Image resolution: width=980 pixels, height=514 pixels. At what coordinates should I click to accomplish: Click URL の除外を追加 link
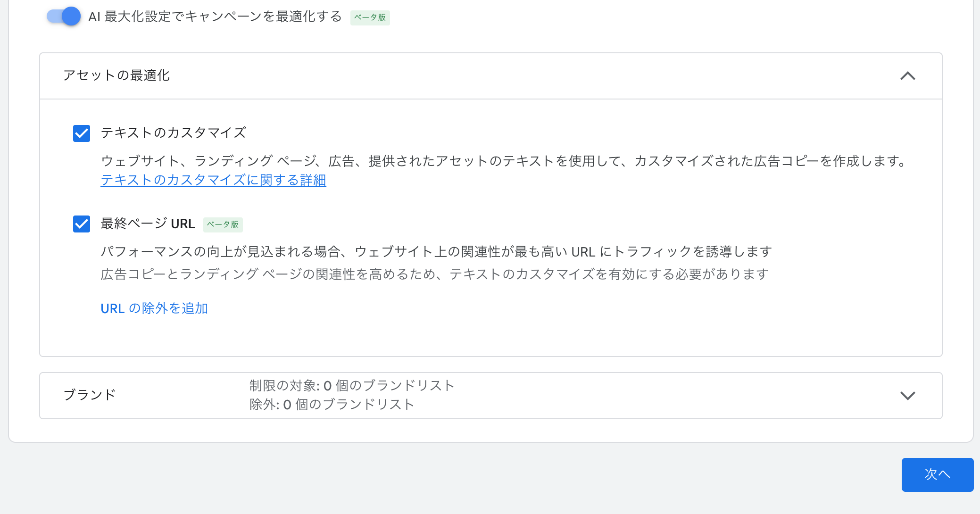click(x=154, y=308)
